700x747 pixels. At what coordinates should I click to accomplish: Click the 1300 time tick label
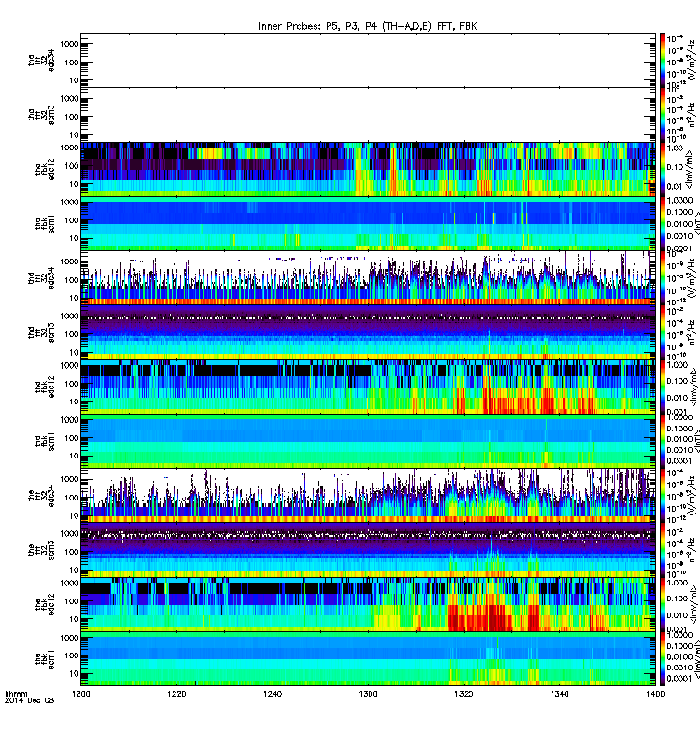point(368,694)
